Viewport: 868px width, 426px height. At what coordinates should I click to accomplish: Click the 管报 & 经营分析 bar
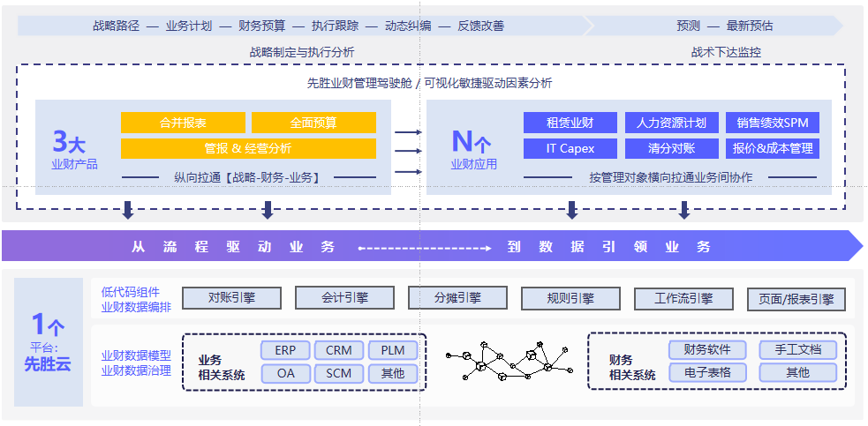pyautogui.click(x=248, y=148)
